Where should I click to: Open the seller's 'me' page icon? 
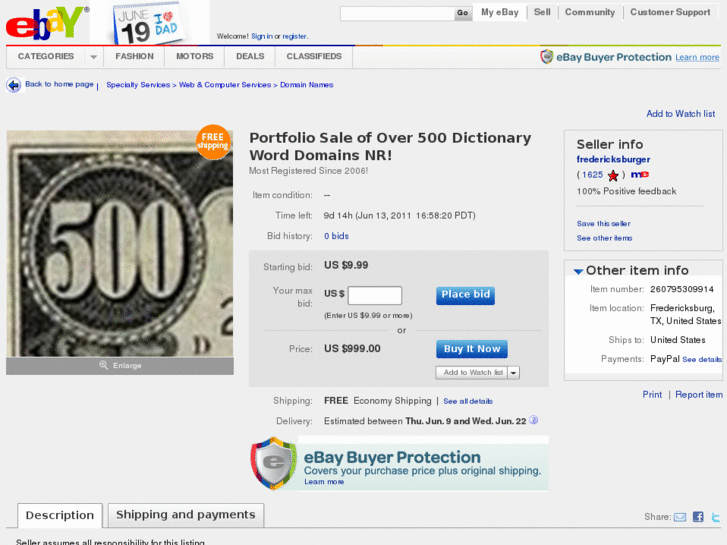coord(640,175)
